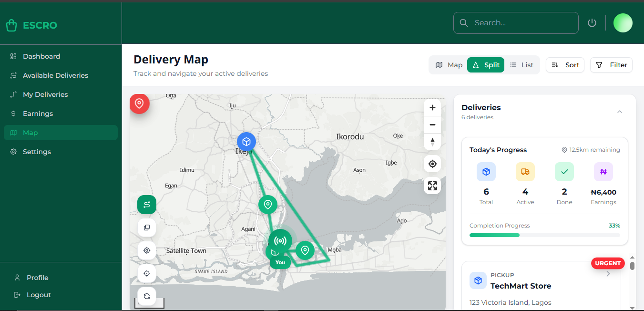Viewport: 644px width, 311px height.
Task: Click the refresh icon on map toolbar
Action: click(x=147, y=296)
